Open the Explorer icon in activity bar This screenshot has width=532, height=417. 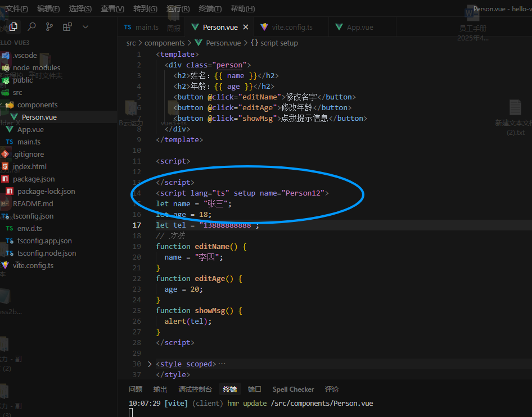(x=14, y=26)
